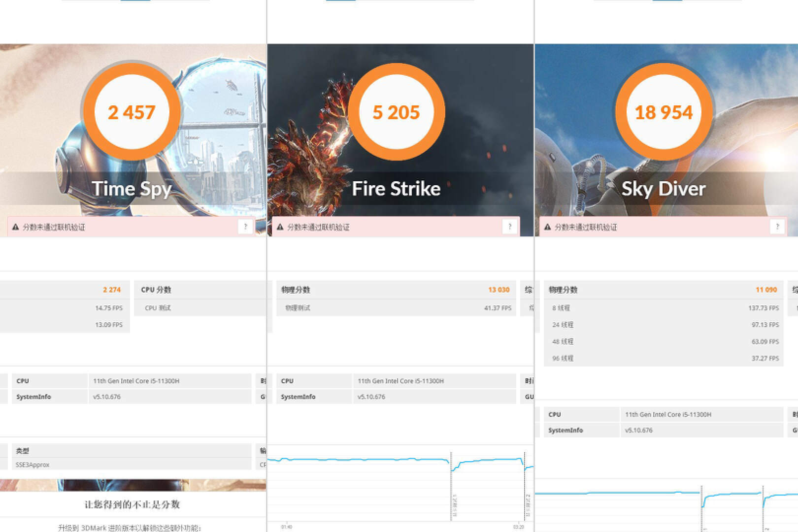Image resolution: width=798 pixels, height=532 pixels.
Task: Select the 11 090 physics score value
Action: click(x=766, y=290)
